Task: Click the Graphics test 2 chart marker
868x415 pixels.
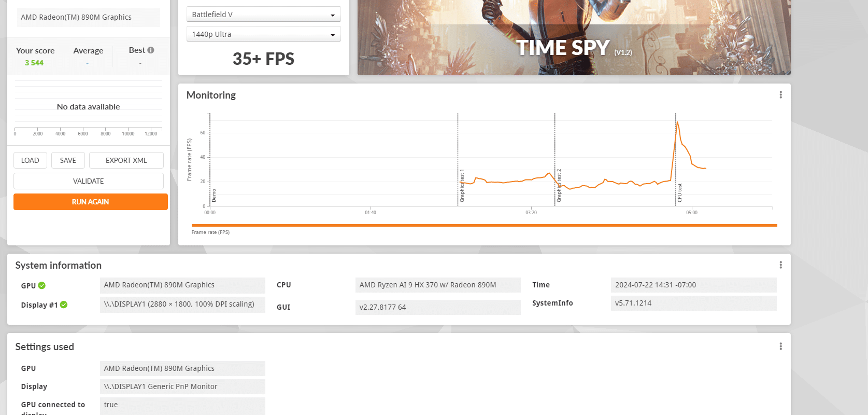Action: click(559, 186)
